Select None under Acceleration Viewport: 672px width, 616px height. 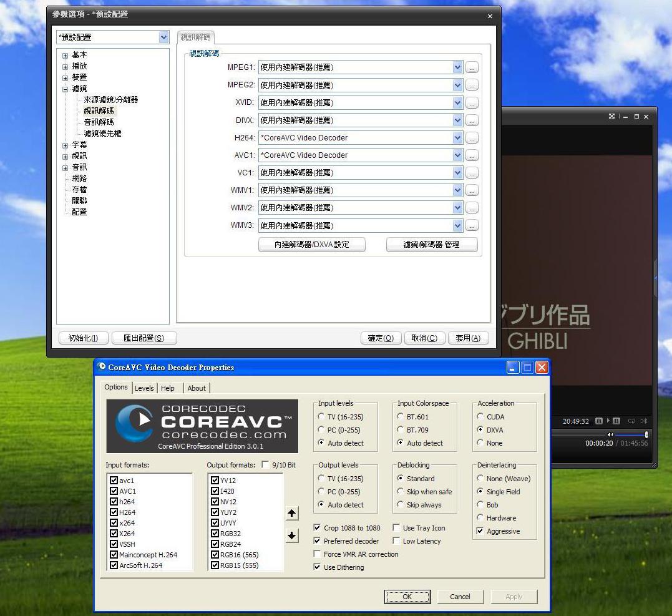[480, 442]
